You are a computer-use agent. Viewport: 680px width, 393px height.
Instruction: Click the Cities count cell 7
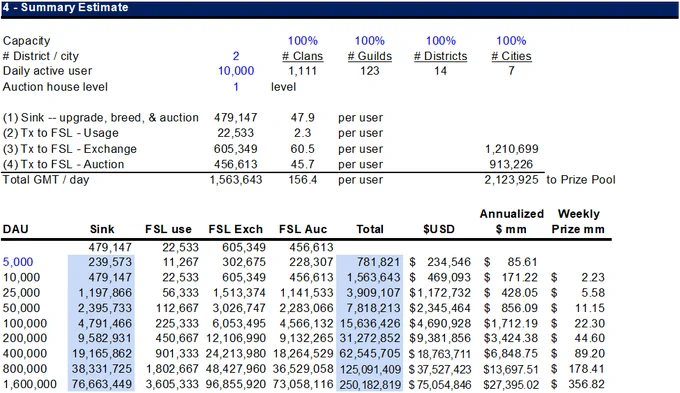click(x=511, y=71)
